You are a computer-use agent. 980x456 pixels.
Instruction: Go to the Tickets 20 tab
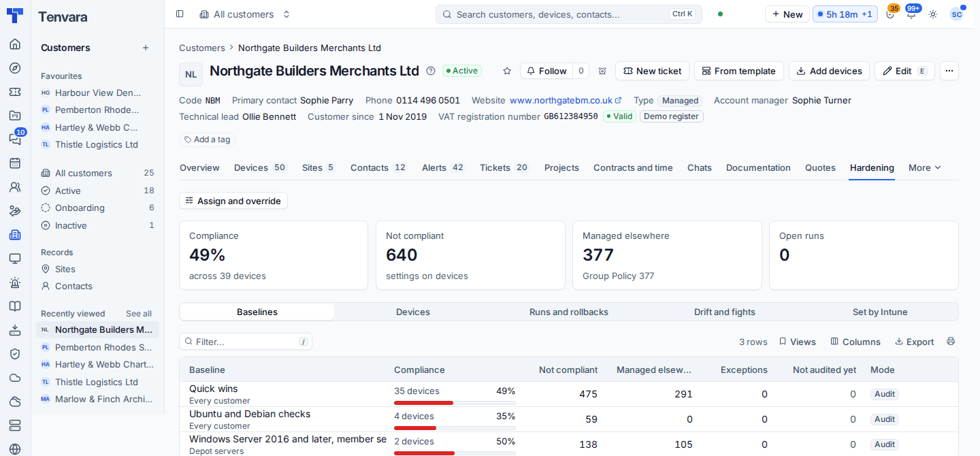pyautogui.click(x=504, y=167)
